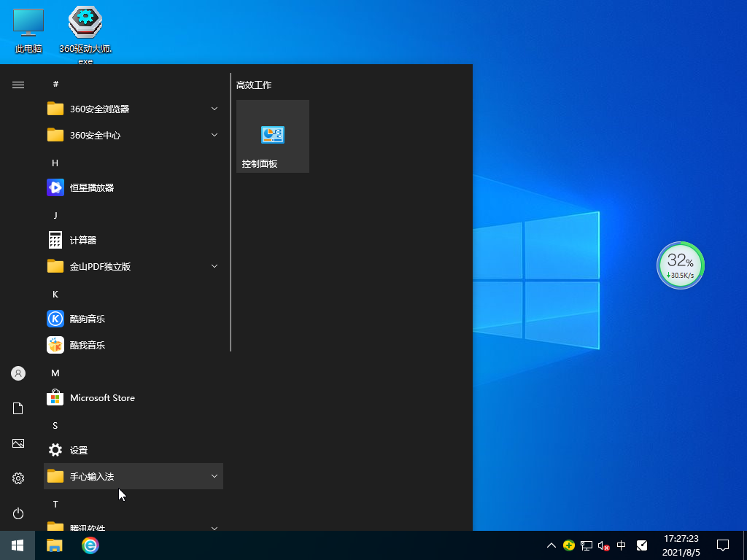Screen dimensions: 747x560
Task: Launch 酷我音乐 music player
Action: point(88,345)
